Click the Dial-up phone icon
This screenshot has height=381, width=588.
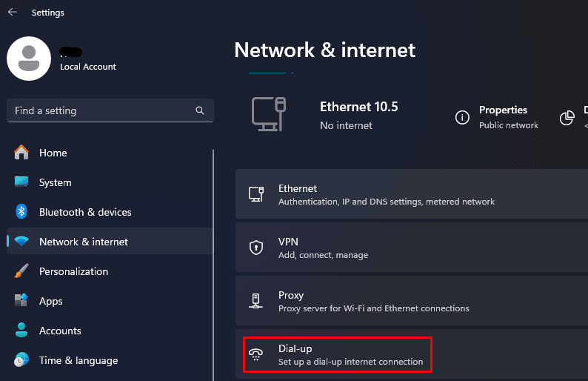(256, 354)
